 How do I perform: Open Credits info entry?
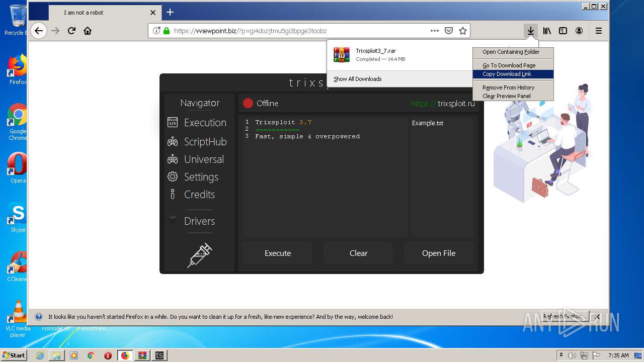tap(191, 195)
